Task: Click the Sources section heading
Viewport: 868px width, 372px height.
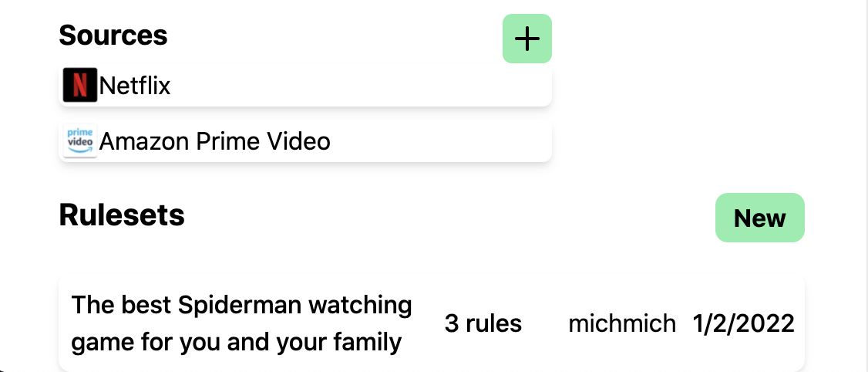Action: click(x=113, y=35)
